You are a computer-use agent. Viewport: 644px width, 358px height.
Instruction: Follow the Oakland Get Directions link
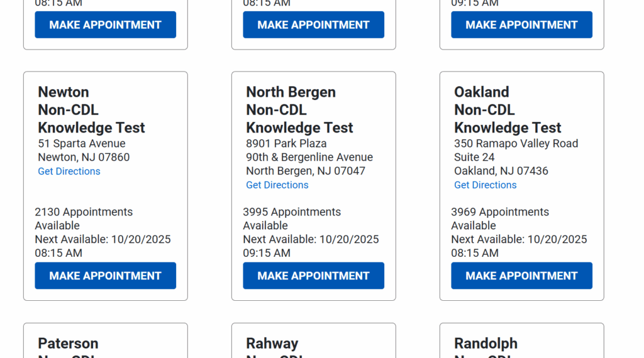point(486,185)
